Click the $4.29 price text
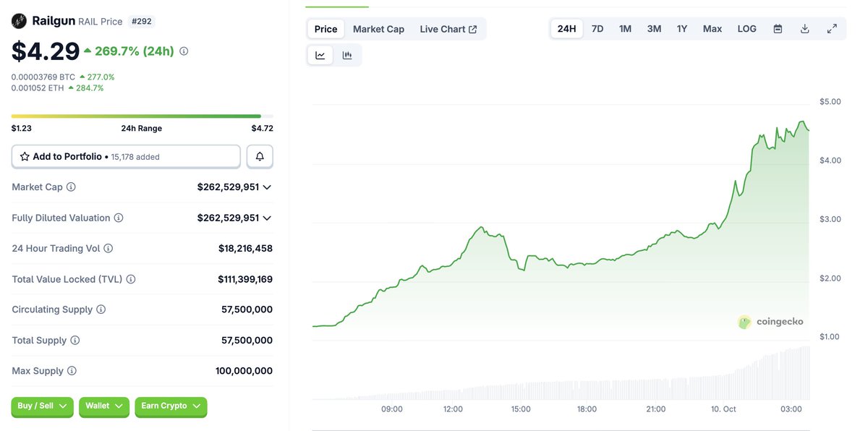868x431 pixels. [45, 51]
